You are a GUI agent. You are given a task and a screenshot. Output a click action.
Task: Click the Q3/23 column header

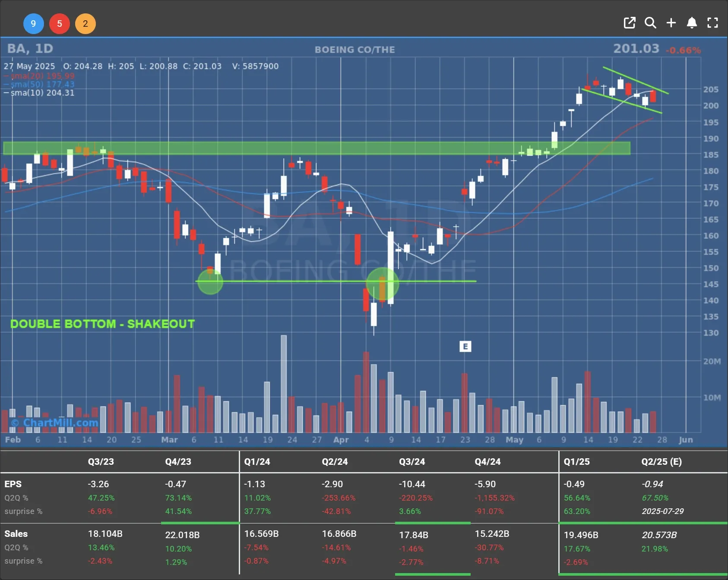pos(101,462)
